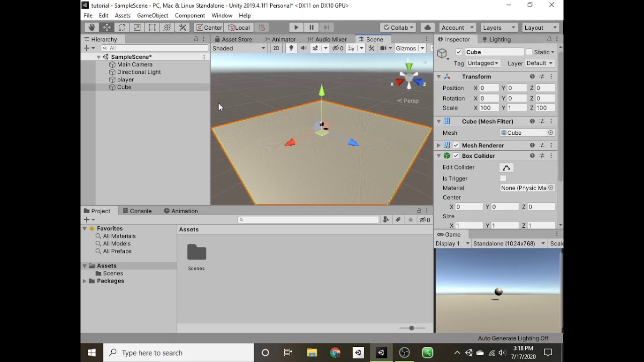Screen dimensions: 644x362
Task: Open Transform component preset settings icon
Action: click(542, 76)
